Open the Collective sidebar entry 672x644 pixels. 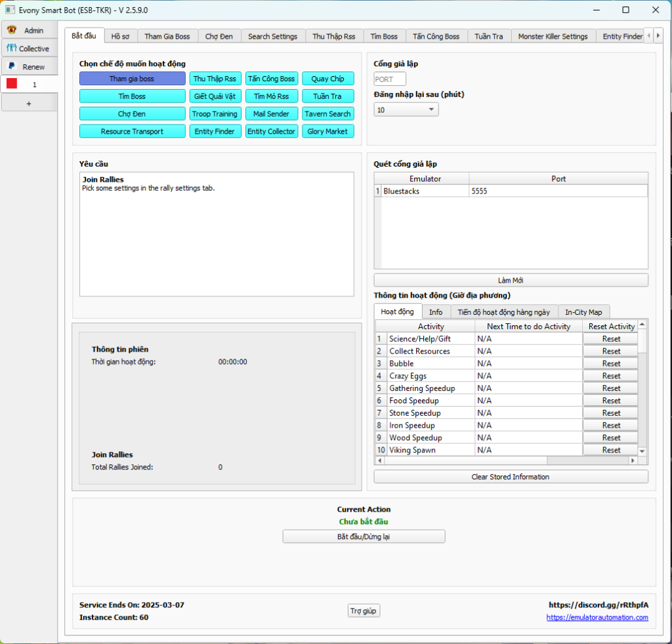click(x=29, y=49)
